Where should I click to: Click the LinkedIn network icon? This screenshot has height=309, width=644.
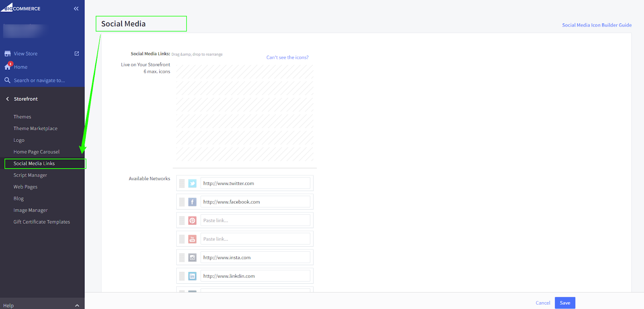tap(192, 276)
